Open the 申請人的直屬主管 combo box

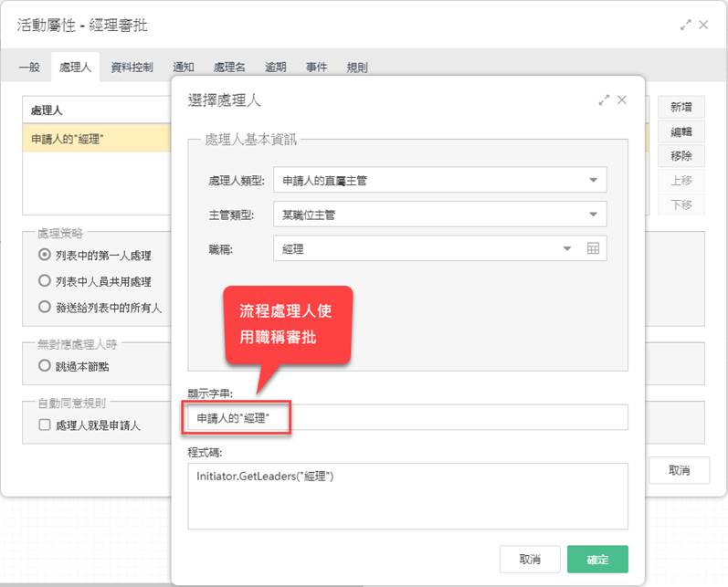pyautogui.click(x=440, y=180)
